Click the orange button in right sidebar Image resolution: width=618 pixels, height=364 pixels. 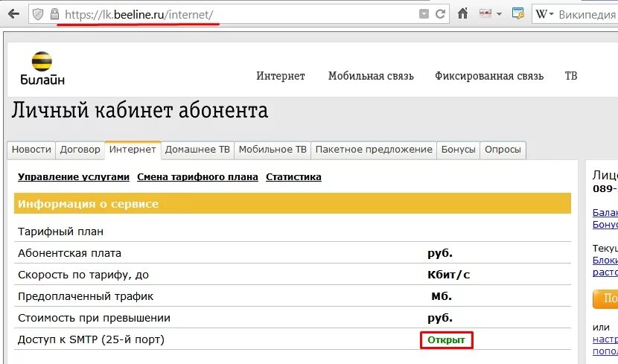pos(605,299)
